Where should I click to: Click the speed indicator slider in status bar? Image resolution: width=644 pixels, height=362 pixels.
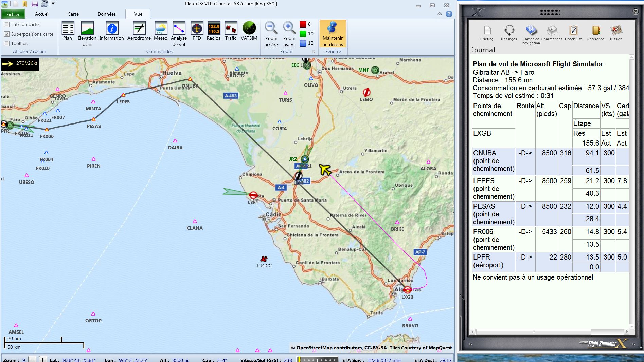pos(317,360)
